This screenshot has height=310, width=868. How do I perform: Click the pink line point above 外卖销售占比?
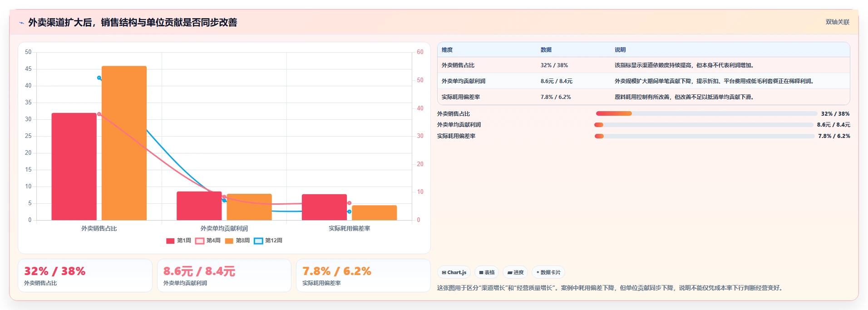coord(99,114)
